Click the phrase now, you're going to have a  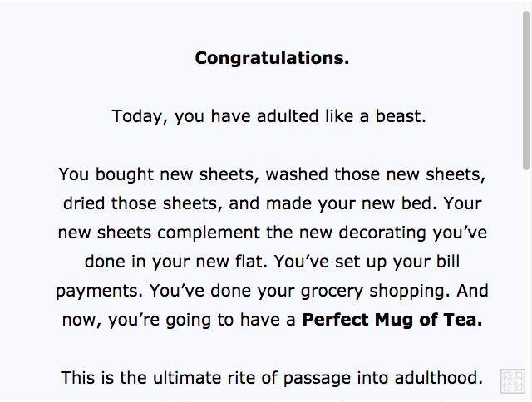point(179,321)
